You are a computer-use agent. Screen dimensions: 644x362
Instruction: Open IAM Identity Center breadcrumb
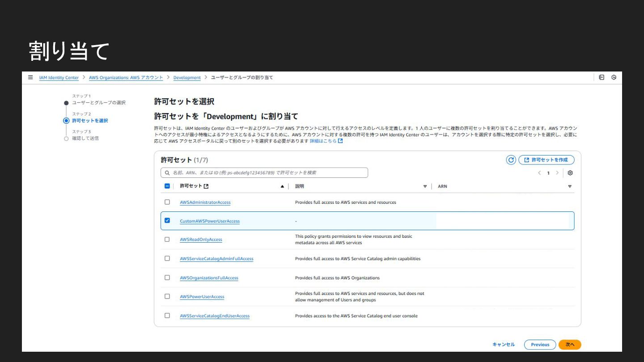59,78
